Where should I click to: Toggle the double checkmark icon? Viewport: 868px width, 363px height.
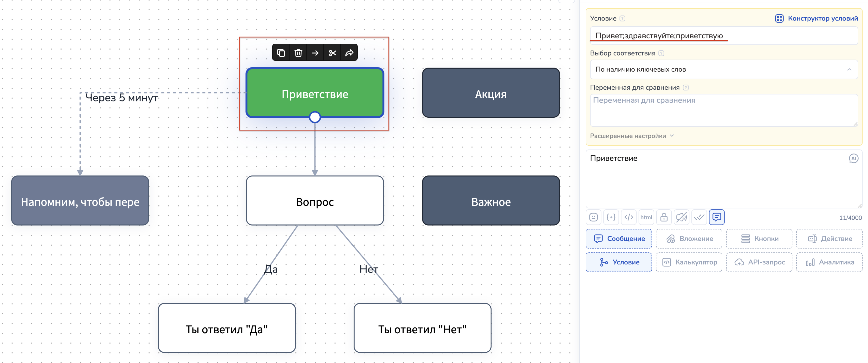click(x=699, y=217)
